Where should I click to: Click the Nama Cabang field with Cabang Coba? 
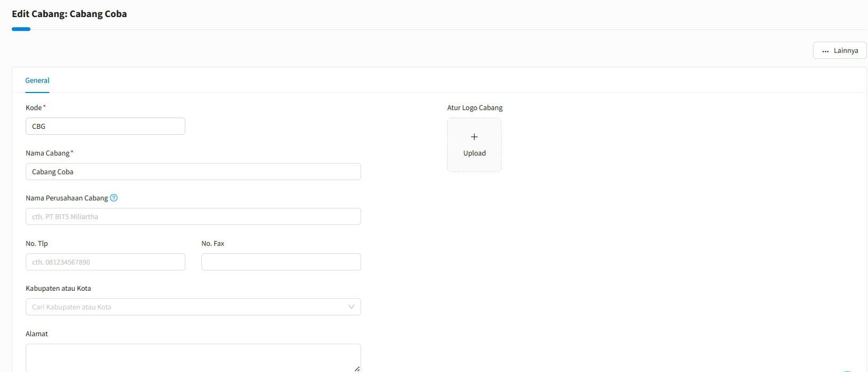tap(193, 172)
